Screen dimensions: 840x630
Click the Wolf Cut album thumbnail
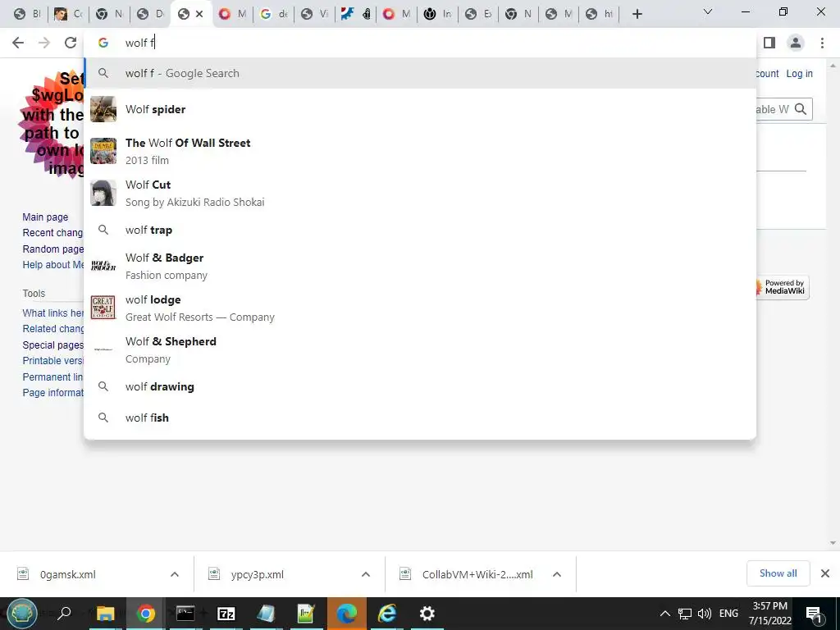pyautogui.click(x=103, y=193)
